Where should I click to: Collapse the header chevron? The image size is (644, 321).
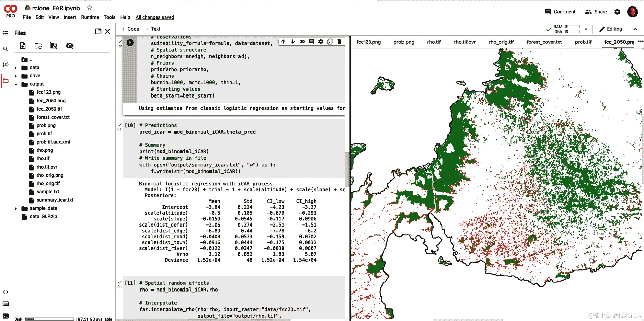point(635,29)
